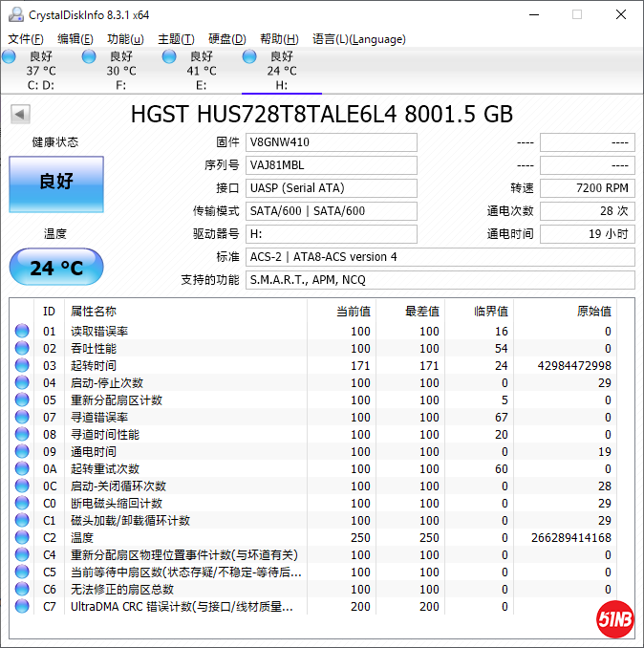
Task: Open the 功能(u) menu
Action: pos(125,39)
